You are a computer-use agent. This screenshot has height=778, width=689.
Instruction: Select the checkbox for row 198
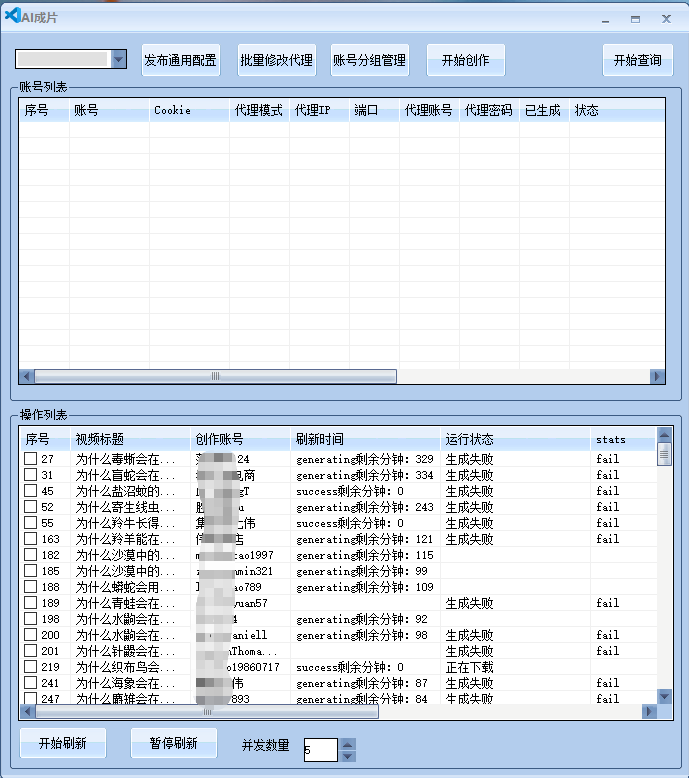(31, 619)
